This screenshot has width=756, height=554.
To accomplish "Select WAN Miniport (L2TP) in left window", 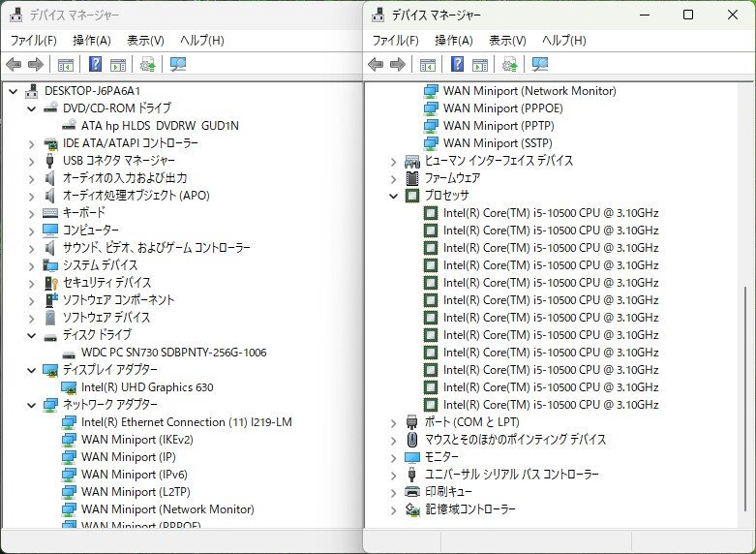I will 136,492.
